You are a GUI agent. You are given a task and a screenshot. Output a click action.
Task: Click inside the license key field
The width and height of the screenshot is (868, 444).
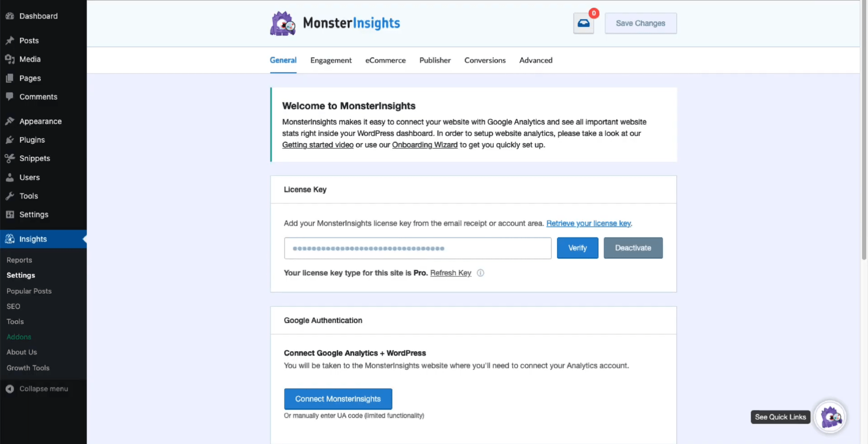pyautogui.click(x=417, y=248)
